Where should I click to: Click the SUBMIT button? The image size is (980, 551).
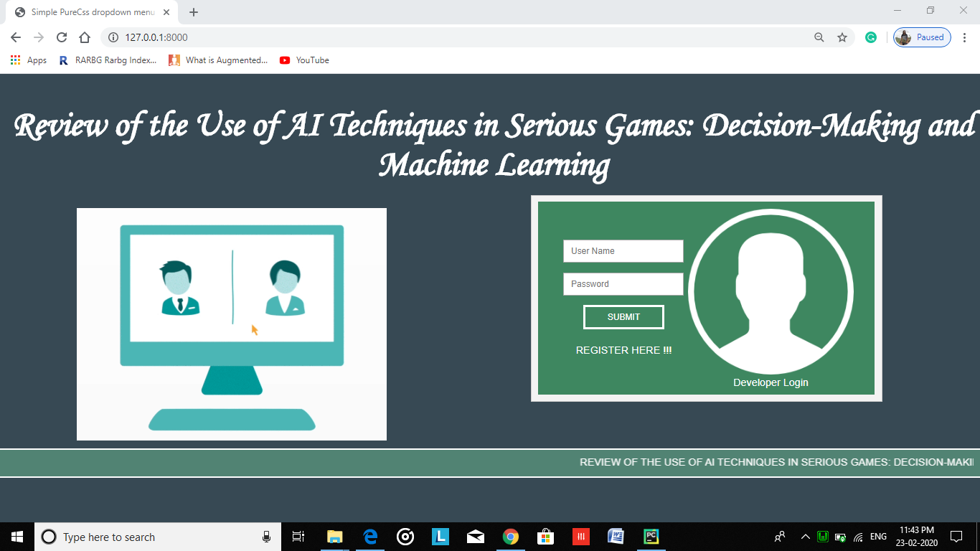tap(623, 317)
